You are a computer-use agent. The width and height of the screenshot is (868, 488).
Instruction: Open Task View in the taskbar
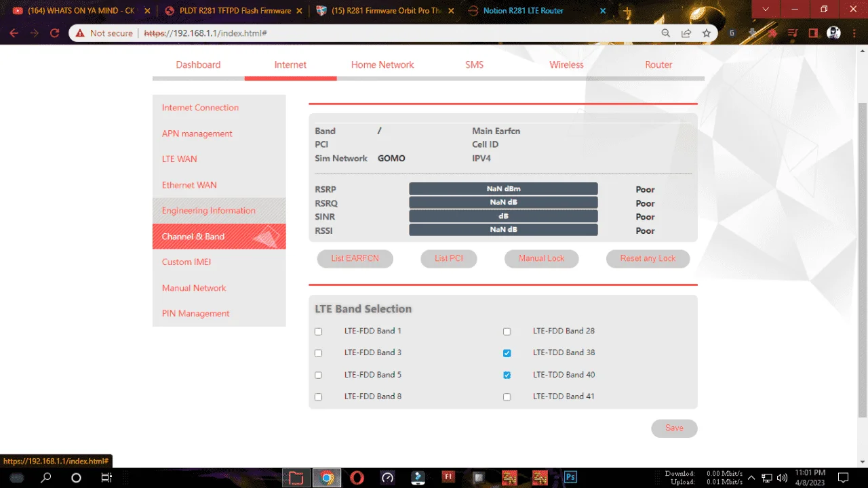pyautogui.click(x=106, y=478)
